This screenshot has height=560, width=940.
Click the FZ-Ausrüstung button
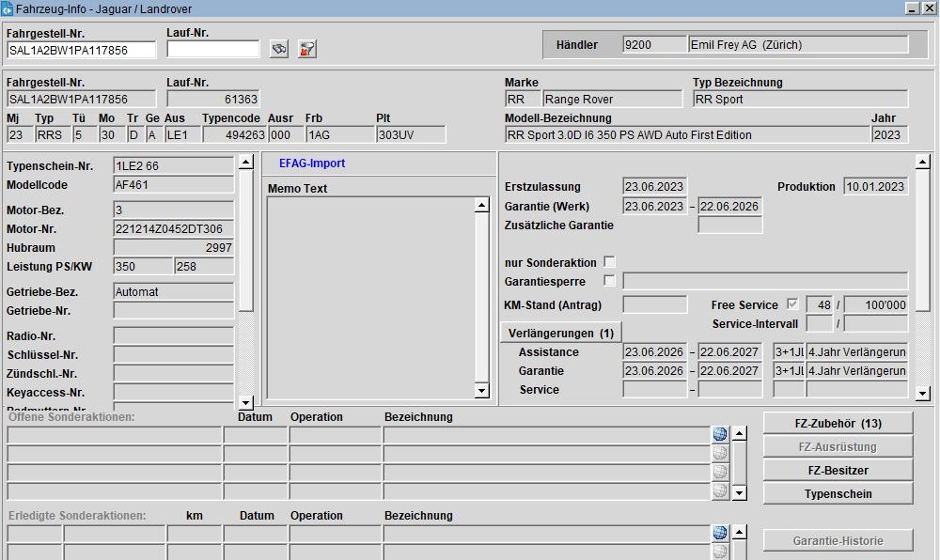pyautogui.click(x=838, y=447)
